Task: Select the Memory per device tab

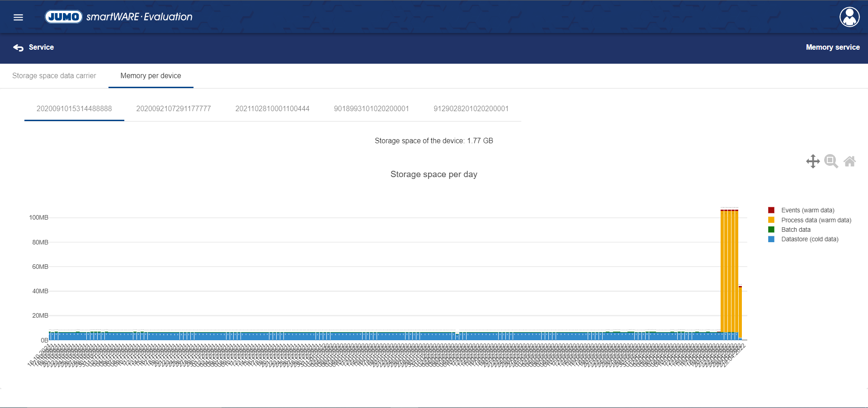Action: [151, 76]
